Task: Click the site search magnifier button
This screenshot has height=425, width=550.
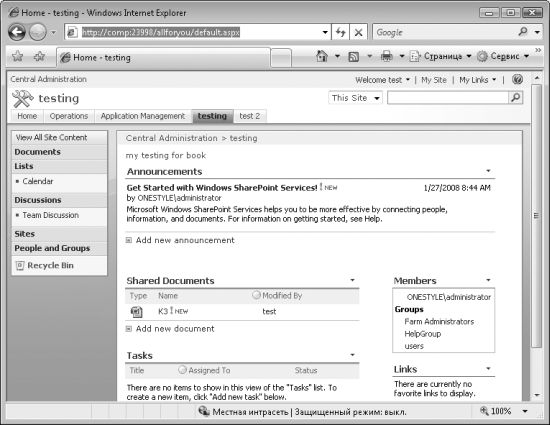Action: coord(516,98)
